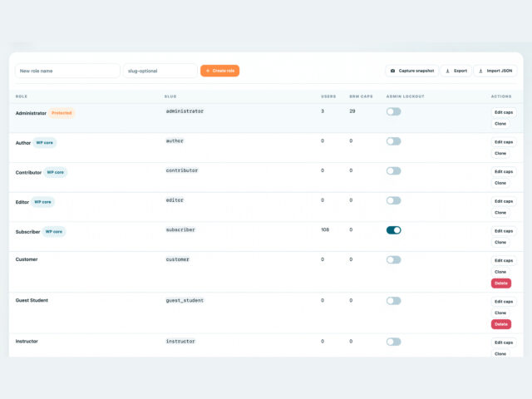This screenshot has height=399, width=532.
Task: Select the 'instructor' slug text
Action: click(x=180, y=342)
